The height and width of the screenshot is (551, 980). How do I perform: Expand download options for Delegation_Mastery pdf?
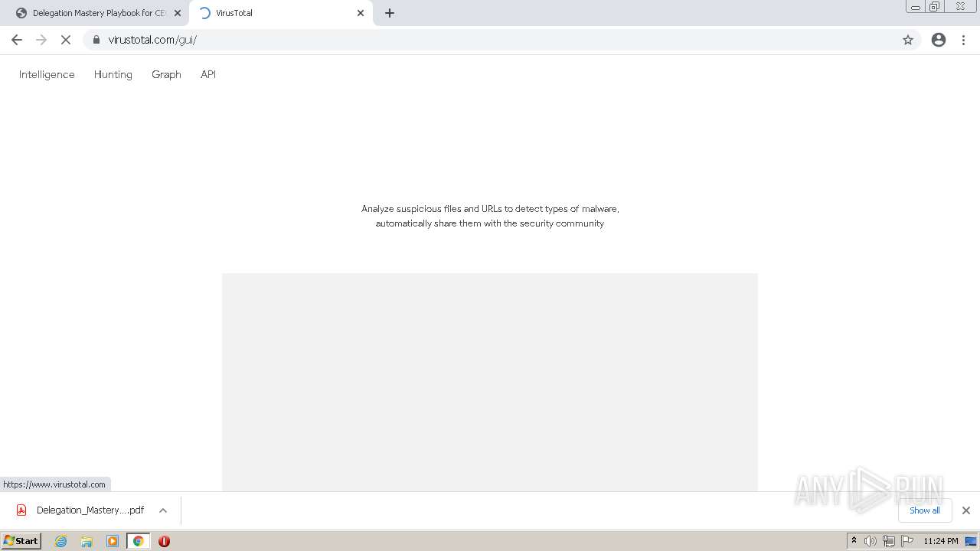click(x=163, y=510)
